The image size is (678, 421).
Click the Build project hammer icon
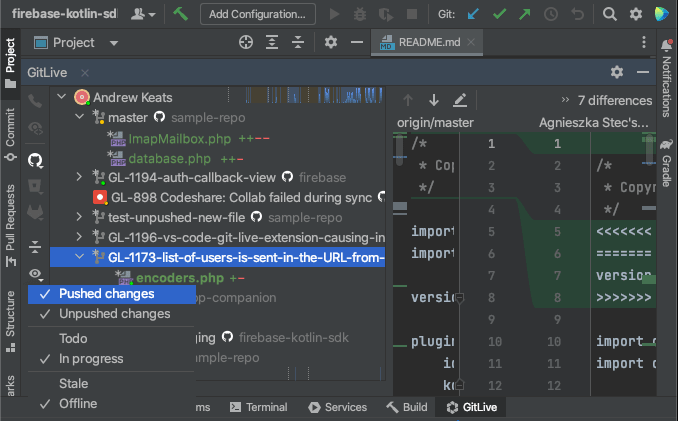tap(180, 14)
